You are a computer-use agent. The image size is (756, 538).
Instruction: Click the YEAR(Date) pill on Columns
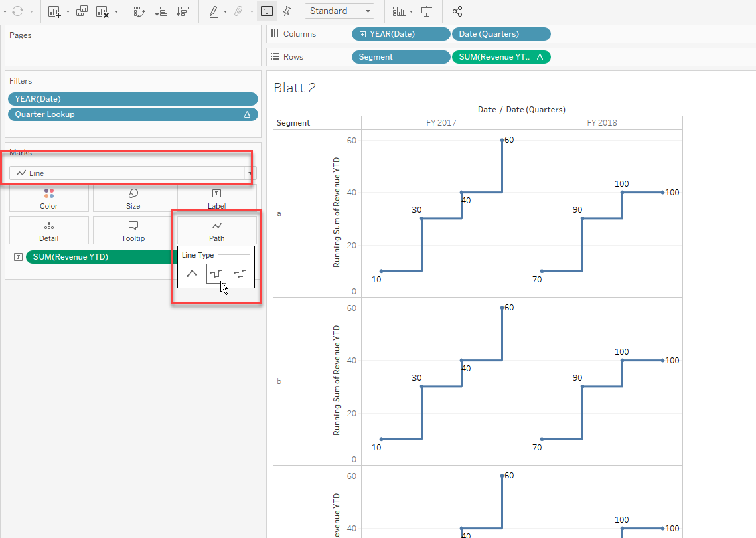pos(400,33)
